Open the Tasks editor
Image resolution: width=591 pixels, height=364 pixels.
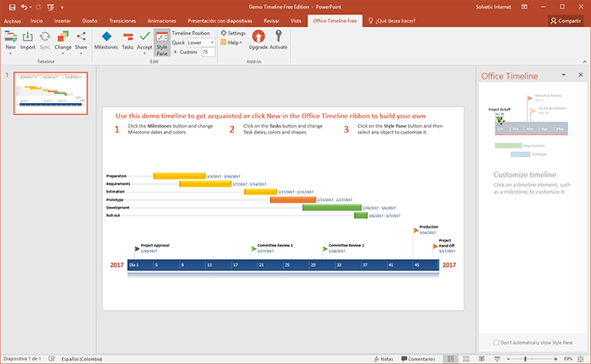127,41
